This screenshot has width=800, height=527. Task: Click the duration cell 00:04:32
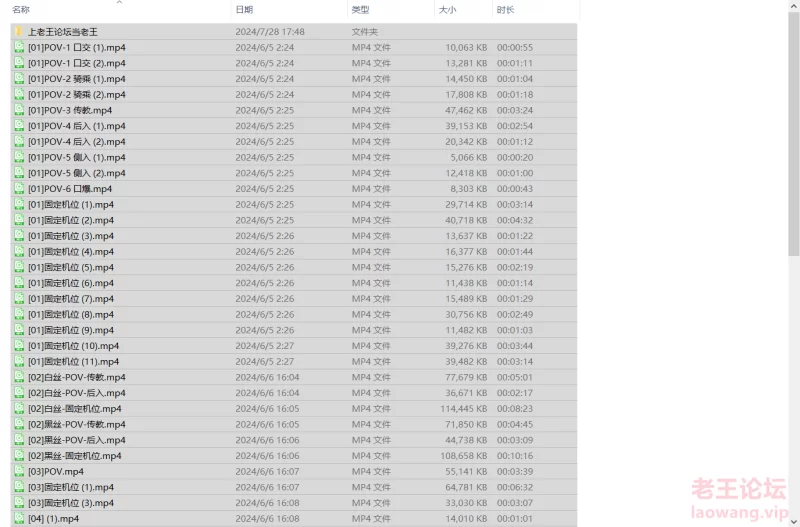coord(515,220)
